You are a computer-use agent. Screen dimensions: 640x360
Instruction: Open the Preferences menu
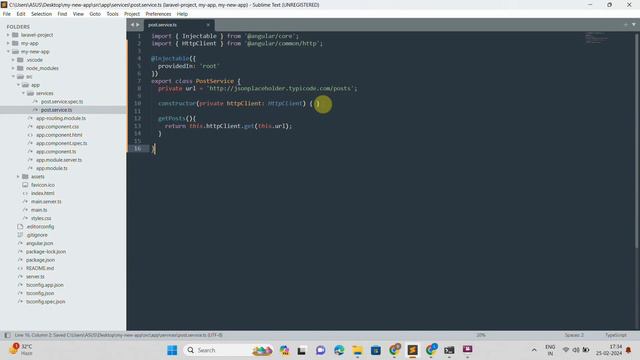(x=158, y=14)
